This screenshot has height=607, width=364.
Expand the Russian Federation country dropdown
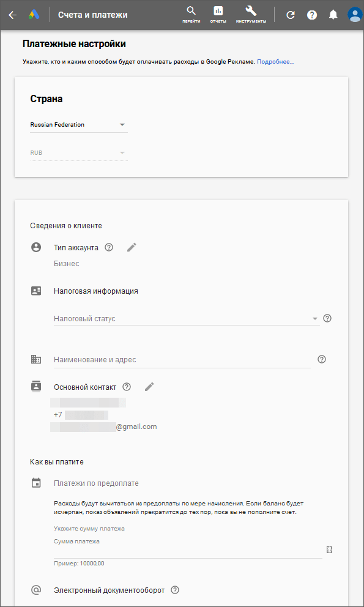tap(79, 125)
